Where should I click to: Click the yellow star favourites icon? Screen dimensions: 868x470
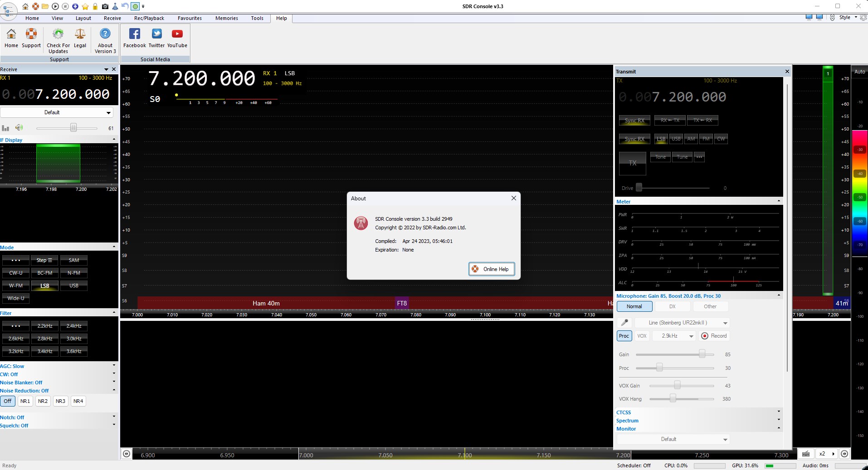[x=85, y=6]
